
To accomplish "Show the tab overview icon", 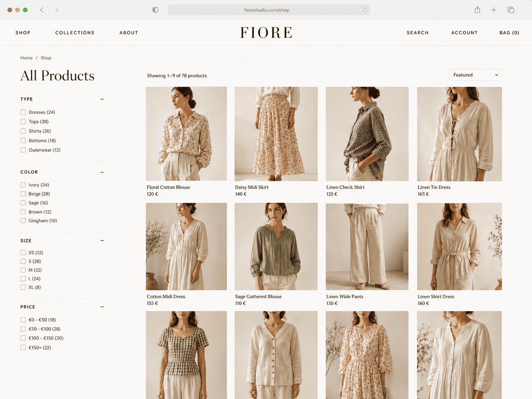I will point(511,10).
